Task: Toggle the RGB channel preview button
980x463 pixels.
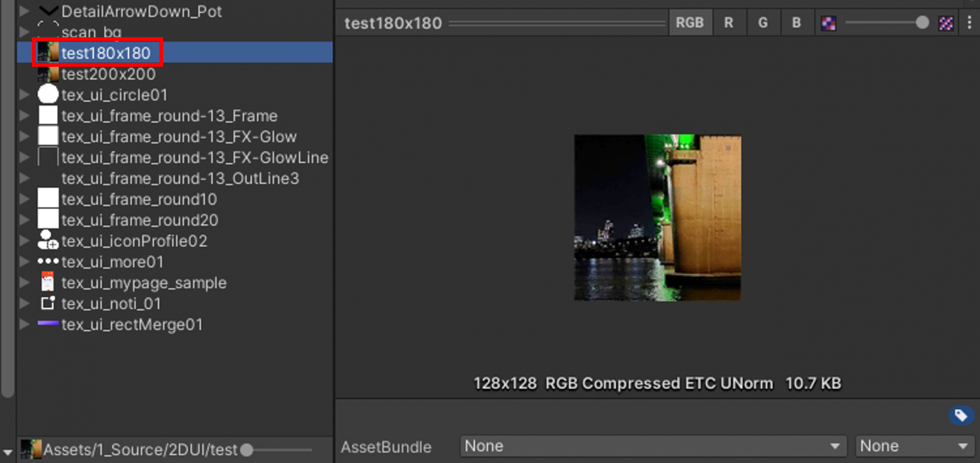Action: click(x=690, y=22)
